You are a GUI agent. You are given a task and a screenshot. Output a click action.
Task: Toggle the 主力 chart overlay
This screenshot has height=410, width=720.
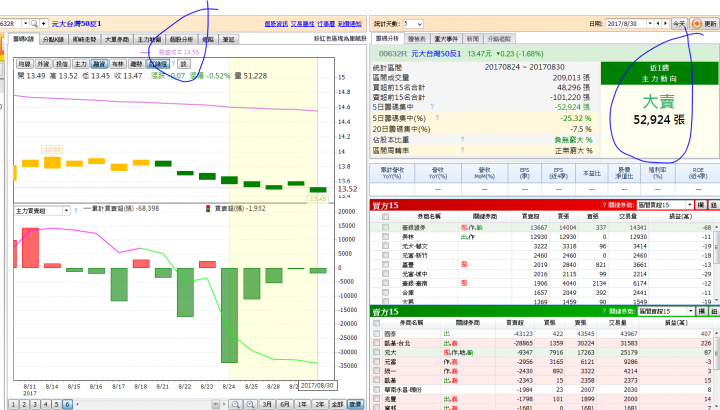click(x=80, y=64)
